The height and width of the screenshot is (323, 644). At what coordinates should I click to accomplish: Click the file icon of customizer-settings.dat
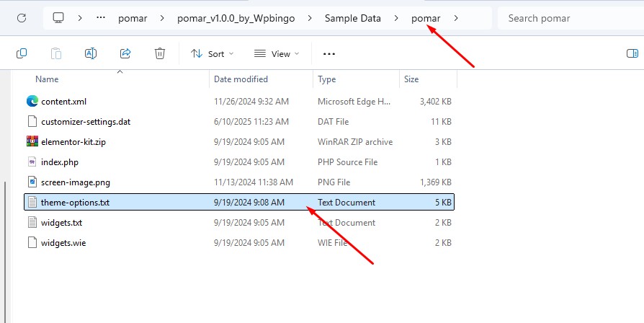32,121
